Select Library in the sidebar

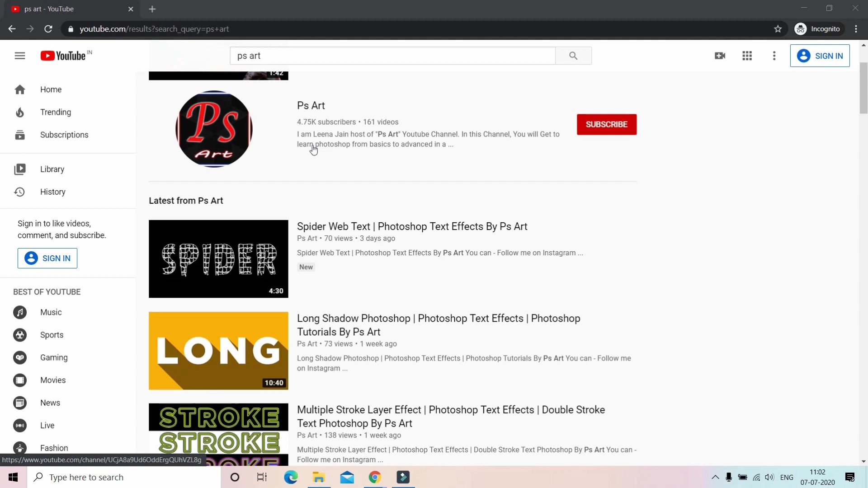pyautogui.click(x=52, y=169)
